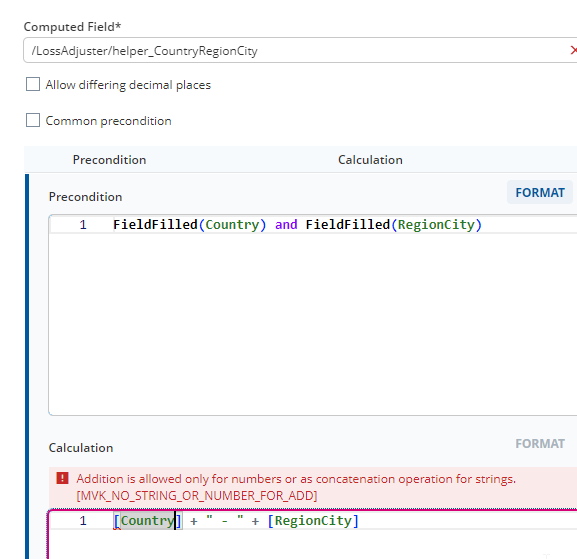Click the red exclamation error icon
This screenshot has width=577, height=559.
tap(62, 478)
